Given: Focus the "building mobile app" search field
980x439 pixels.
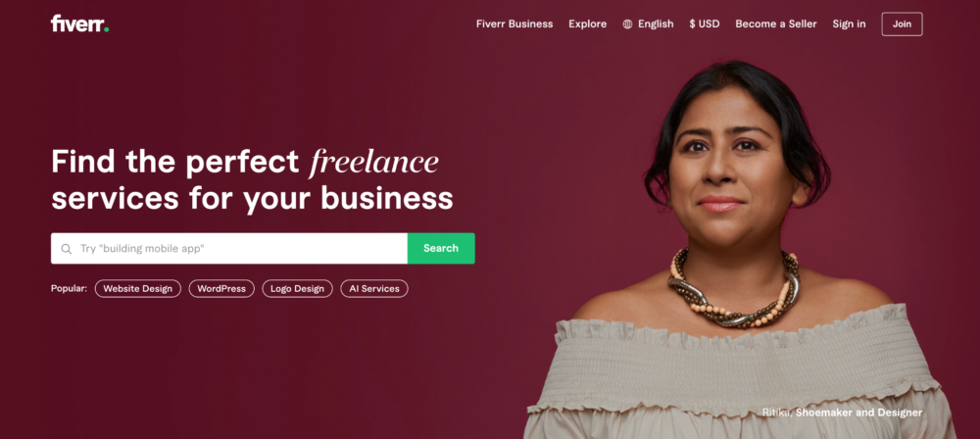Looking at the screenshot, I should click(x=229, y=248).
